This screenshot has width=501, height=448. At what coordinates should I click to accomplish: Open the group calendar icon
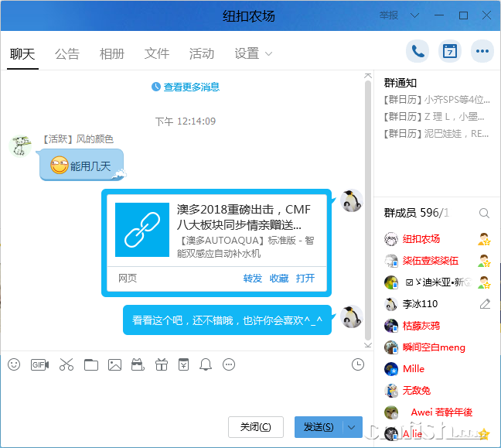pos(450,52)
